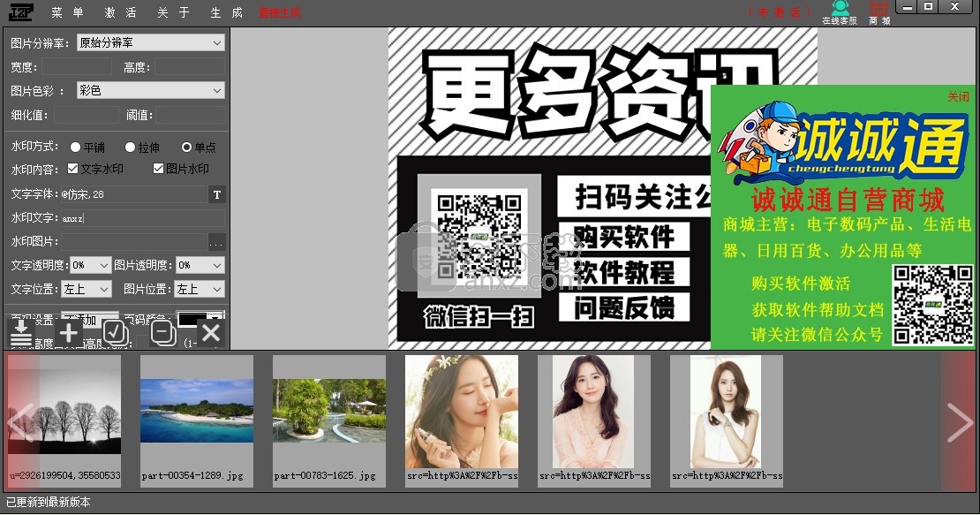Click the 已更新到最新版本 status bar text
The image size is (980, 515).
[x=49, y=502]
